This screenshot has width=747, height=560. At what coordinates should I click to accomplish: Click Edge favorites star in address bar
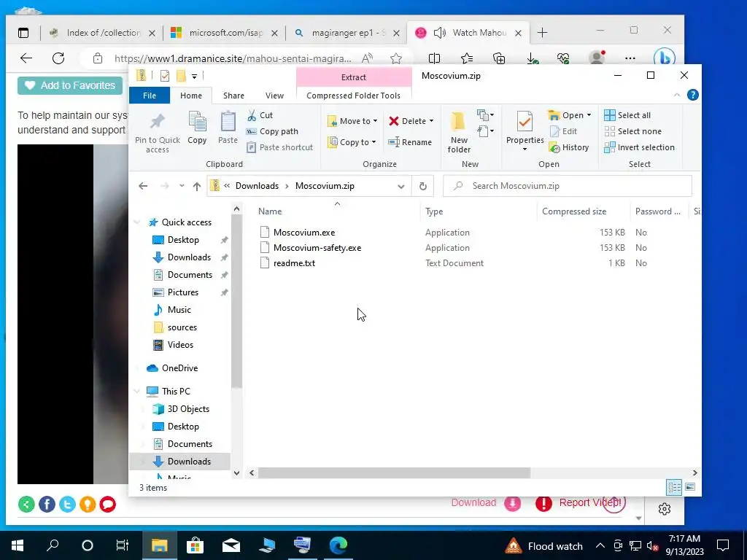pos(396,58)
